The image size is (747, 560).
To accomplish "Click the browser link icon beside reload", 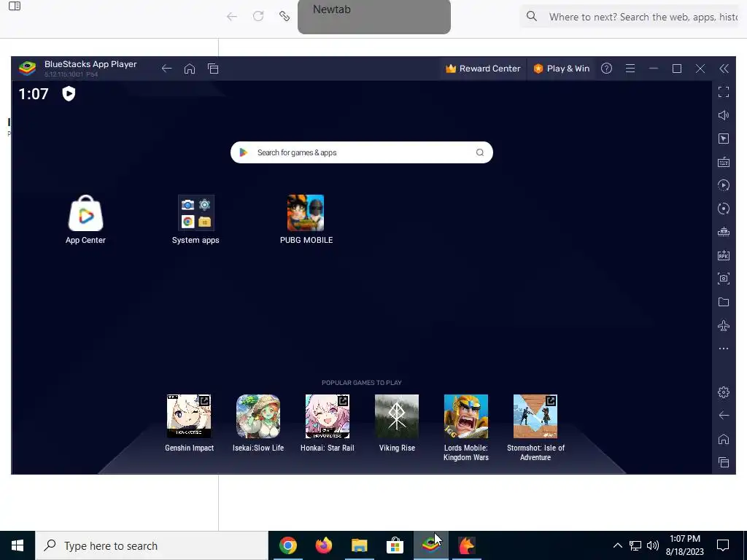I will [285, 16].
